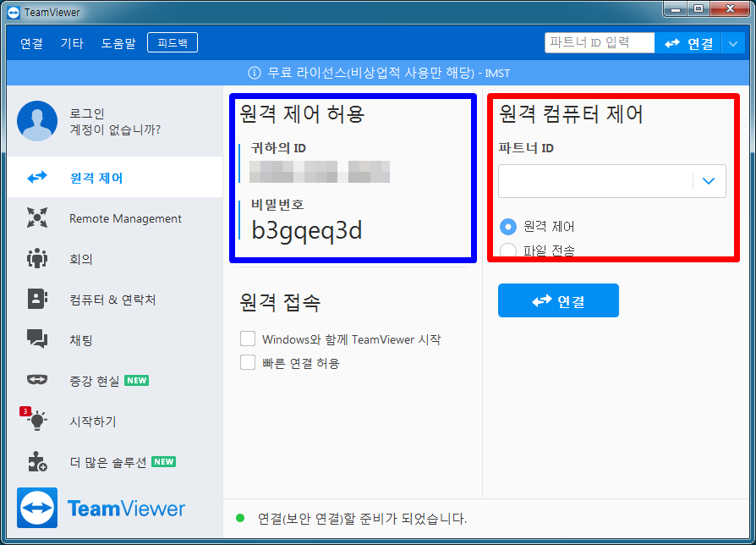
Task: Select the 파일 전송 radio button
Action: click(x=508, y=250)
